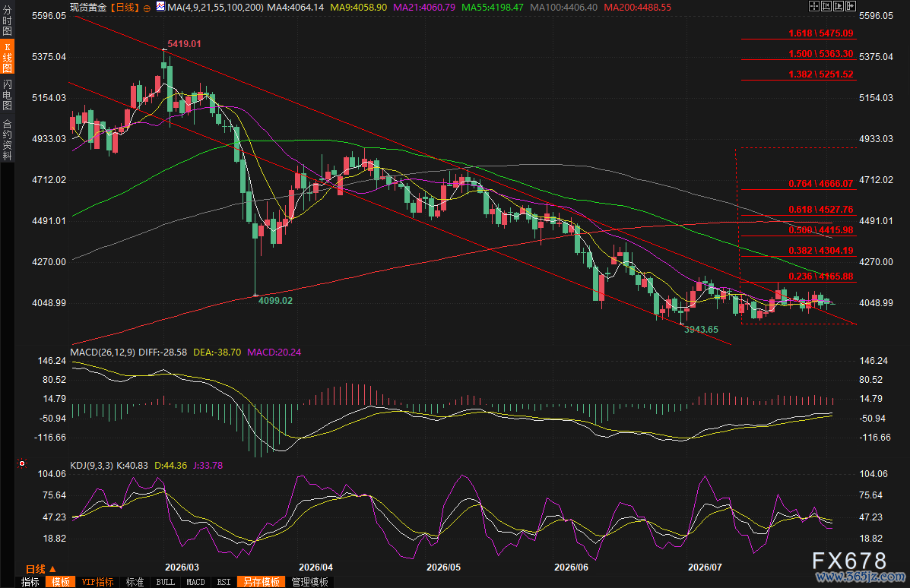Select the VIP指标 tab
910x588 pixels.
pos(97,582)
